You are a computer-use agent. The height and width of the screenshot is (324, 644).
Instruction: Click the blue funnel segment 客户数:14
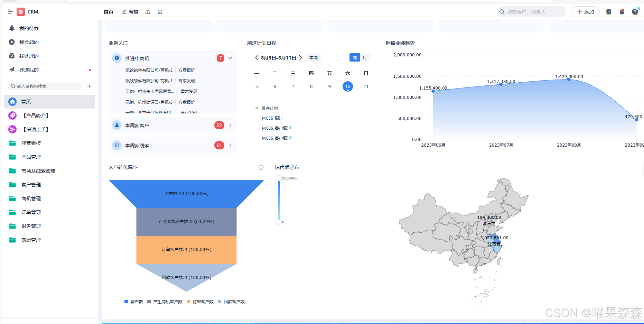pos(186,194)
